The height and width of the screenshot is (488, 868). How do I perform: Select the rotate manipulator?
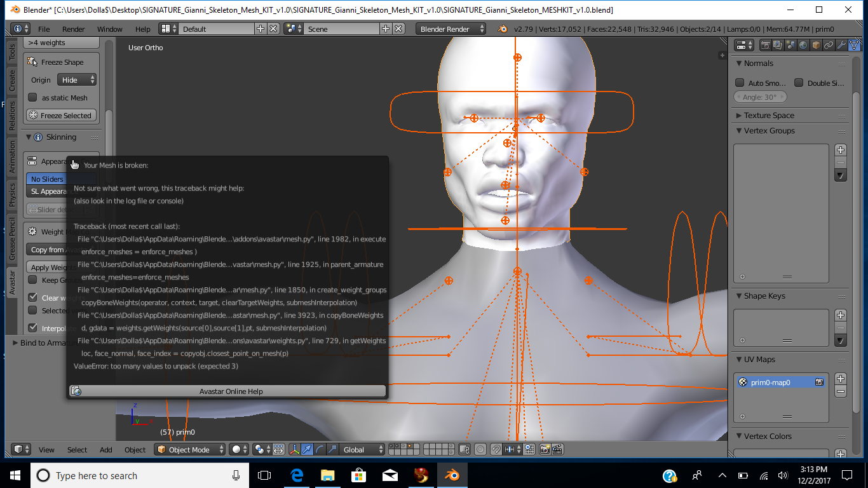click(x=320, y=449)
